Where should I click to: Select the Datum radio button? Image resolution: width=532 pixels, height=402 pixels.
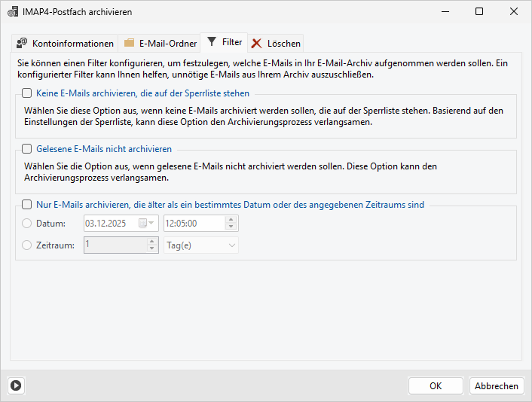tap(28, 224)
